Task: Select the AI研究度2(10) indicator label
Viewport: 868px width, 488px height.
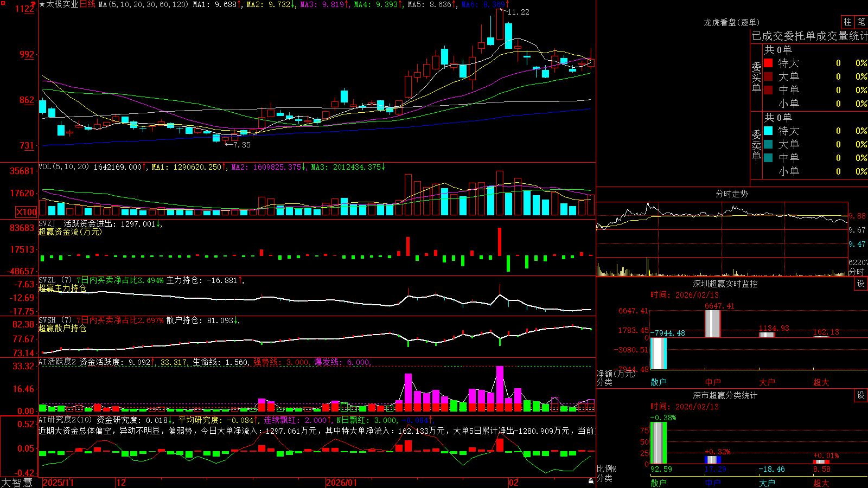Action: pos(66,420)
